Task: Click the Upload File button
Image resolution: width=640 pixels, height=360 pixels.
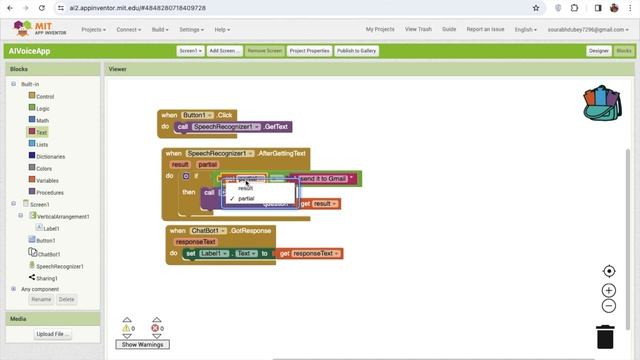Action: pyautogui.click(x=52, y=334)
